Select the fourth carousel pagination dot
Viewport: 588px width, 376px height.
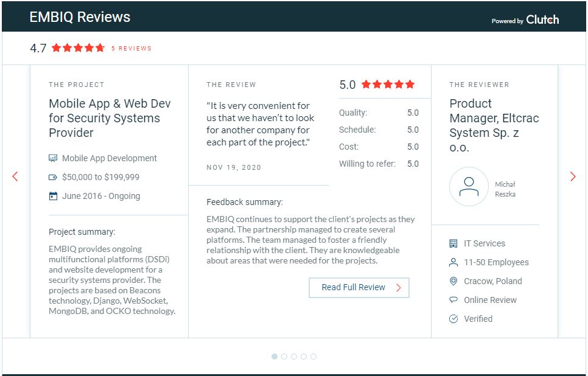304,357
